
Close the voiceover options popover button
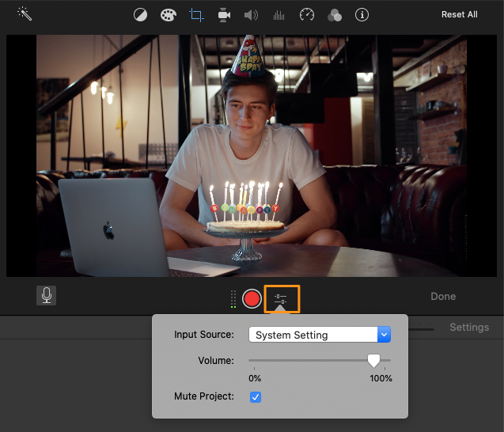pyautogui.click(x=282, y=298)
